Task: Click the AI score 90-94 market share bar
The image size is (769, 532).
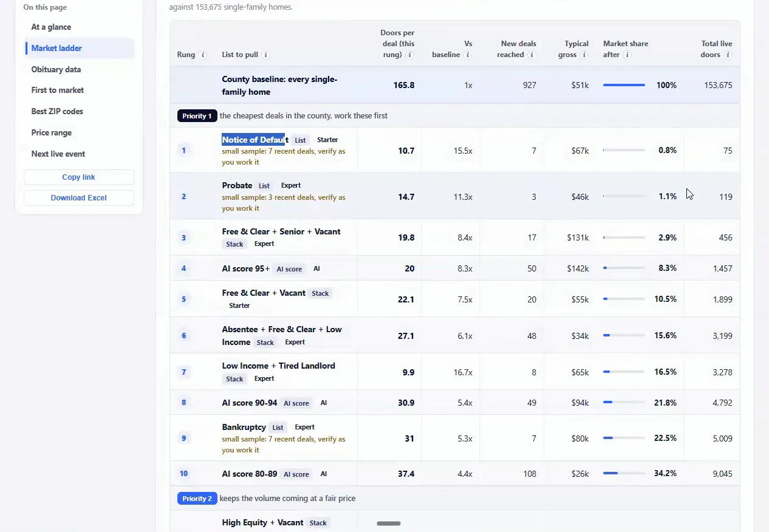Action: click(x=624, y=402)
